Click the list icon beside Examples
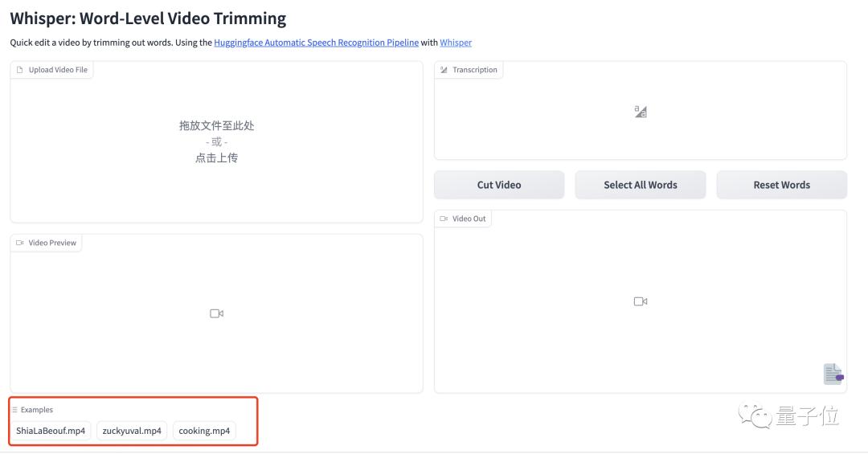The width and height of the screenshot is (868, 454). (15, 410)
